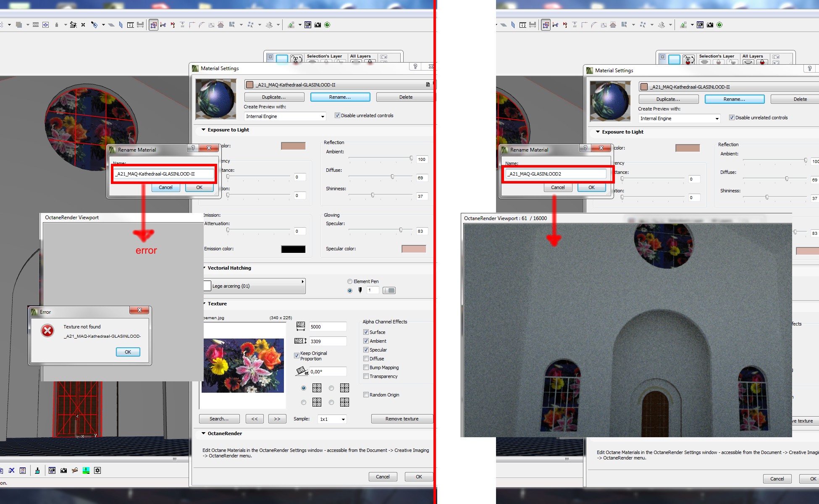Click the camera icon in left screenshot's top toolbar
This screenshot has width=819, height=504.
pos(318,25)
